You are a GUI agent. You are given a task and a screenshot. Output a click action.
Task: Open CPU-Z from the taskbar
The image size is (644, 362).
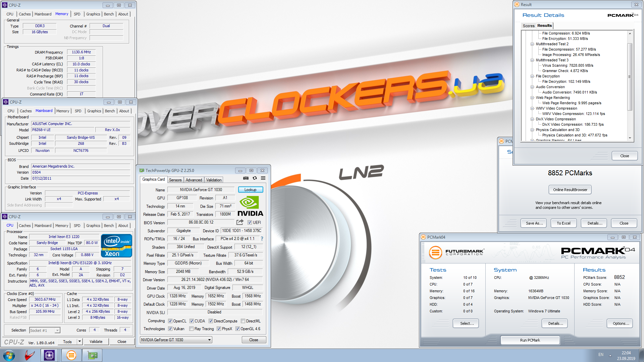coord(49,355)
